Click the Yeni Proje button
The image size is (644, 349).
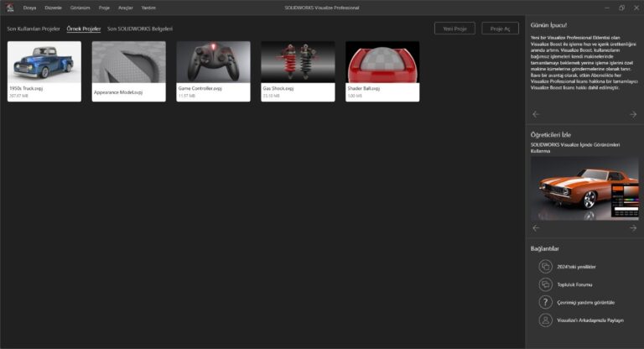[454, 29]
